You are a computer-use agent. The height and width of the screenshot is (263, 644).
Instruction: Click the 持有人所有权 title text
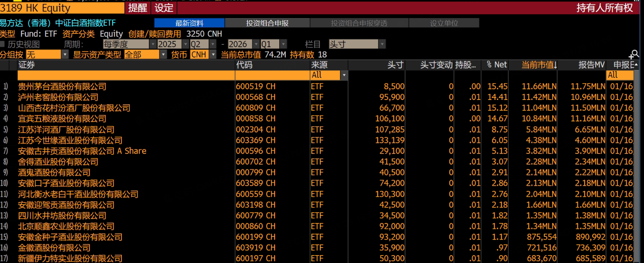pos(605,8)
